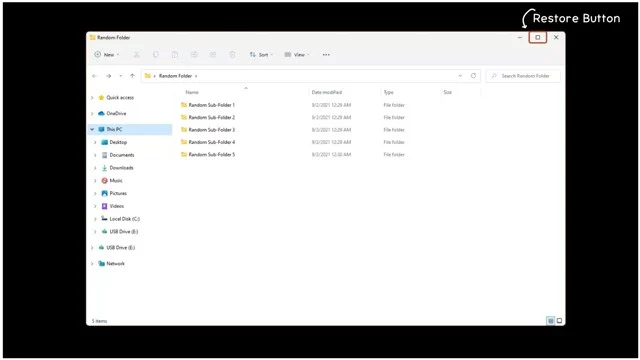The height and width of the screenshot is (360, 640).
Task: Click the Paste clipboard icon
Action: [175, 55]
